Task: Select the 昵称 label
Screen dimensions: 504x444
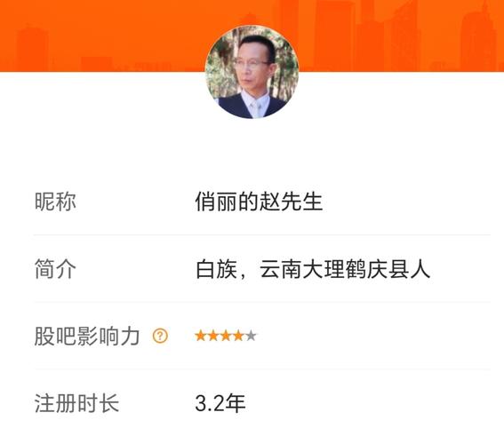Action: pos(55,202)
